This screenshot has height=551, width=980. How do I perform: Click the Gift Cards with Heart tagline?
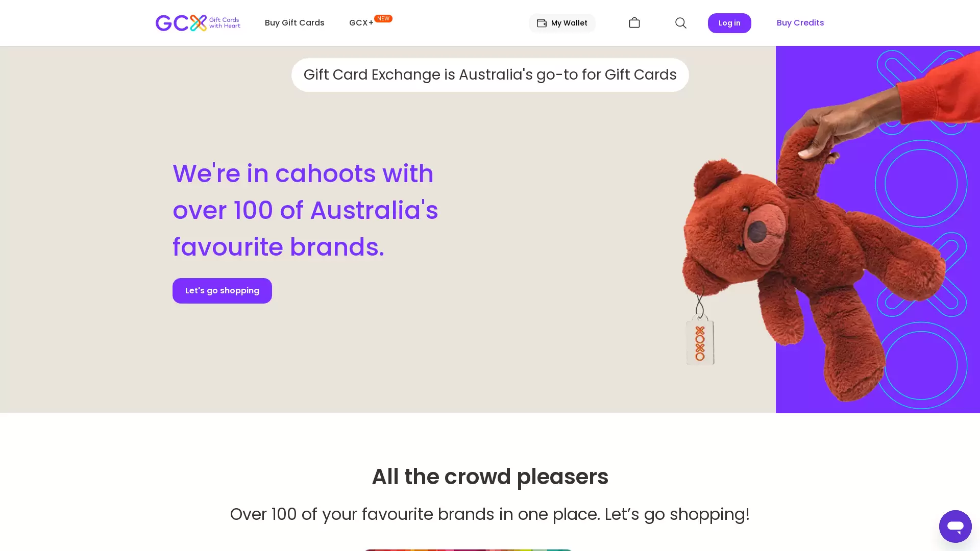pyautogui.click(x=225, y=23)
